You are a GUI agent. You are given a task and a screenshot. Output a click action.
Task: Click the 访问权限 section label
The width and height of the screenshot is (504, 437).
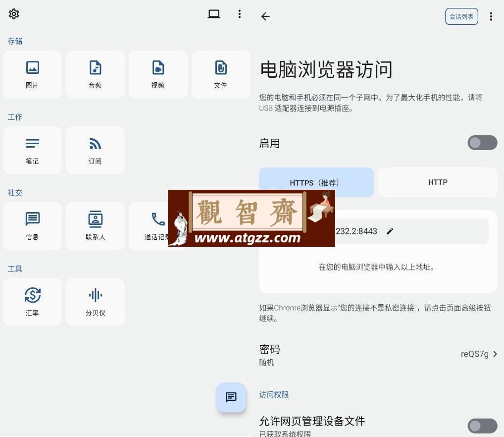(x=274, y=394)
